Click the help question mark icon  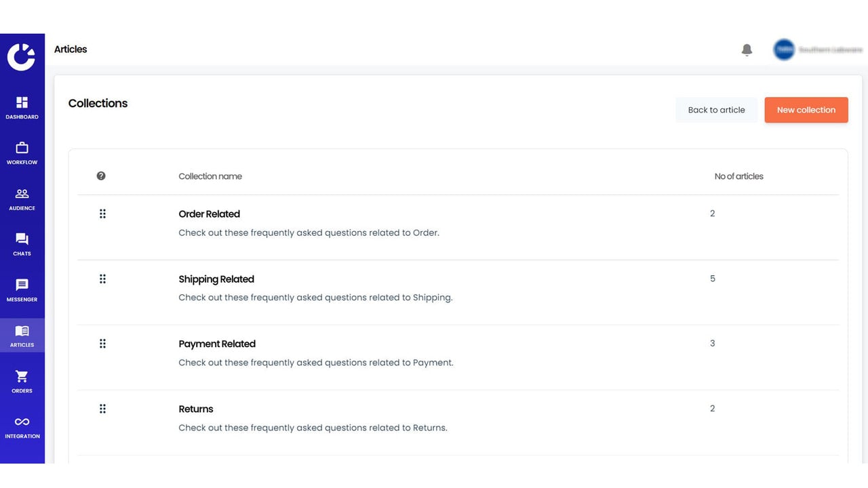pos(101,176)
